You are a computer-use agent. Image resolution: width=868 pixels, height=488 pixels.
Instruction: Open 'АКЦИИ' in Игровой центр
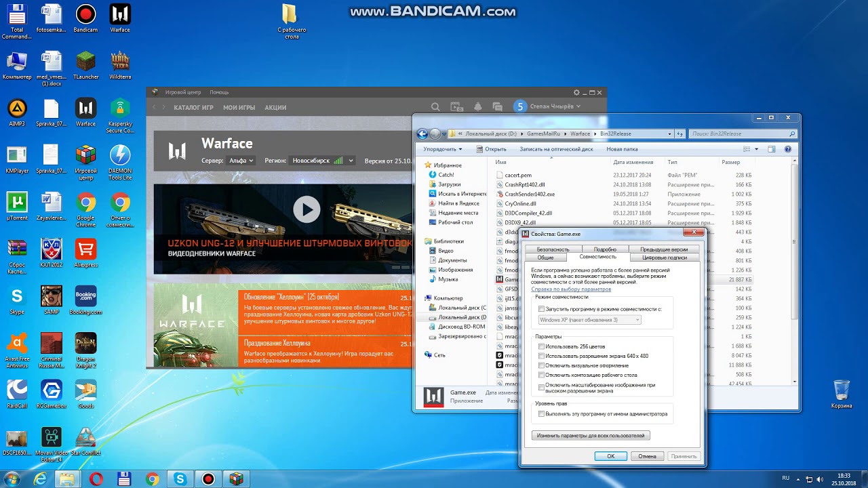tap(275, 107)
